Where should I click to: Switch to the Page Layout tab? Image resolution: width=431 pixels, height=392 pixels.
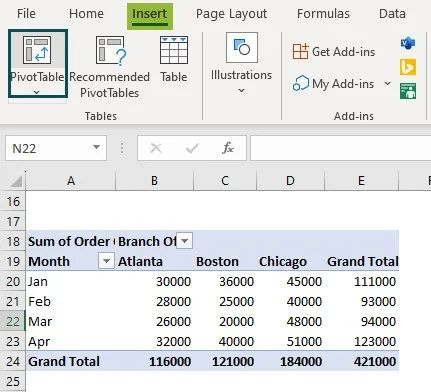click(231, 14)
